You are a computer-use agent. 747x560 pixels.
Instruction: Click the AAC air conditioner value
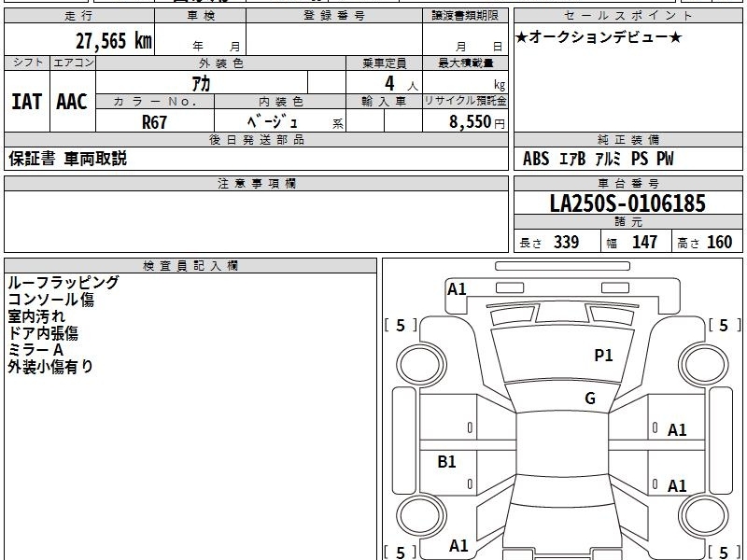[72, 102]
